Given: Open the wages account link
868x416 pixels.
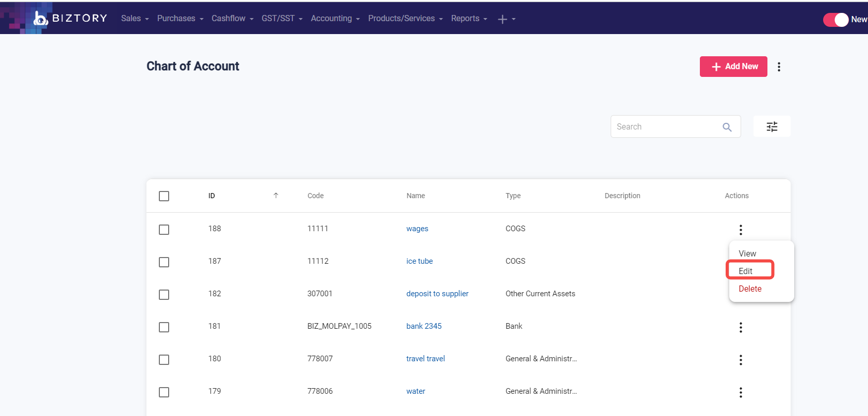Looking at the screenshot, I should click(417, 229).
